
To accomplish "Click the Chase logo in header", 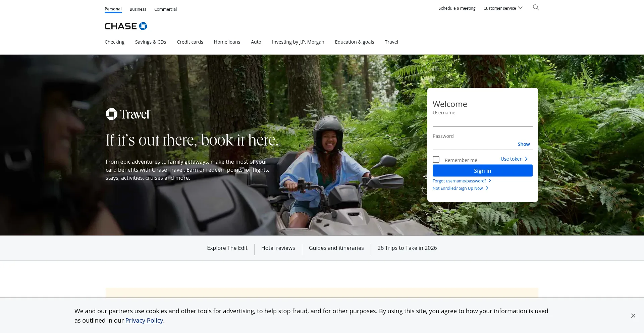I will click(x=126, y=26).
